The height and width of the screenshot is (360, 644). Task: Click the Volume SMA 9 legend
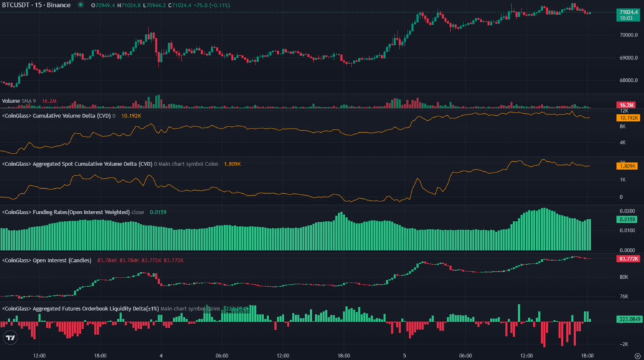(x=19, y=101)
